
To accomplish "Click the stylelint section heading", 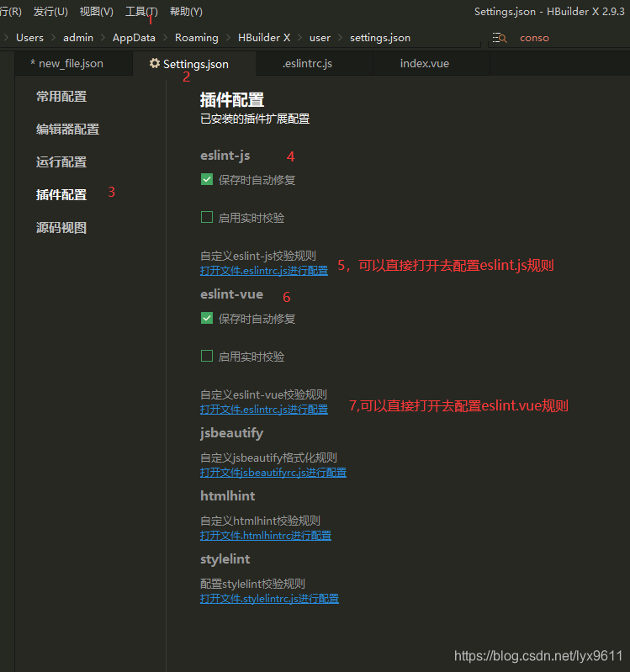I will [225, 558].
